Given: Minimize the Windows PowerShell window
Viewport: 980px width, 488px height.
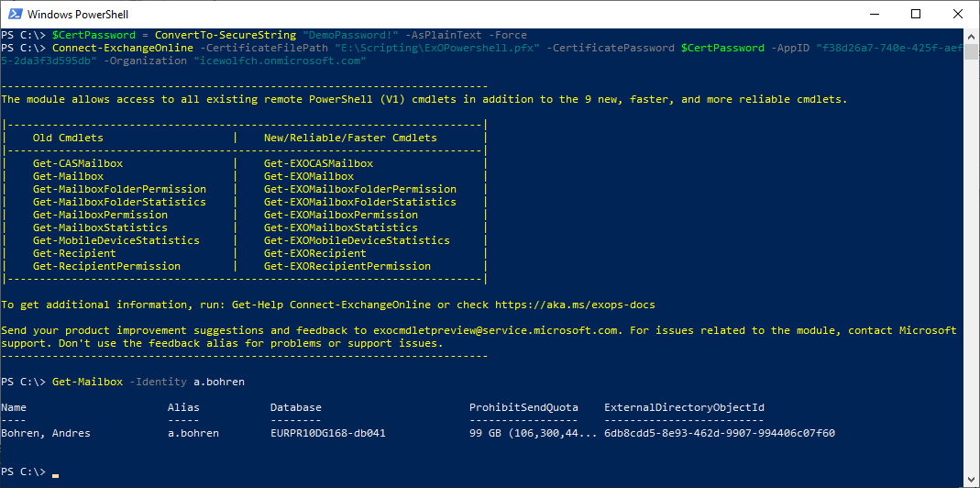Looking at the screenshot, I should point(873,14).
